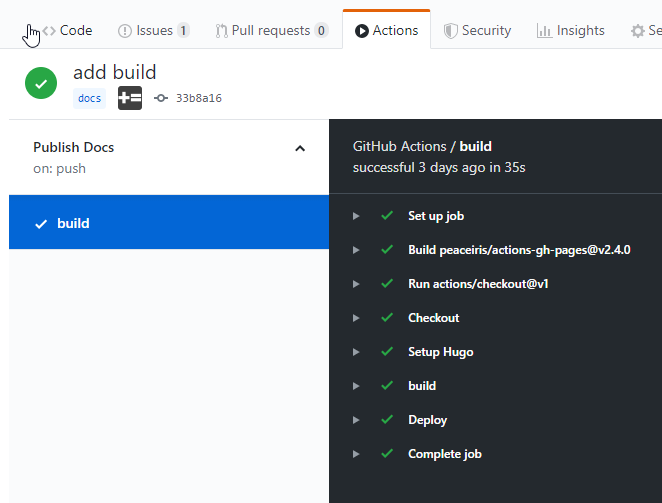
Task: Collapse the Publish Docs workflow section
Action: tap(299, 148)
